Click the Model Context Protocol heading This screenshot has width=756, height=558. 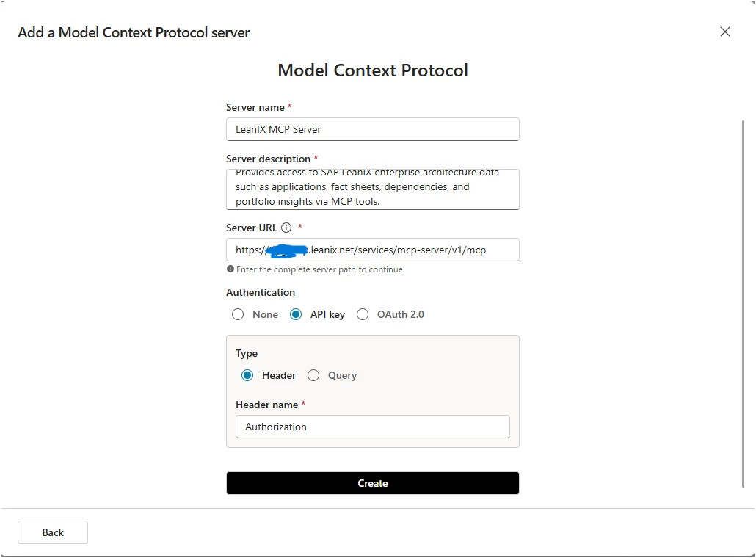pos(372,70)
